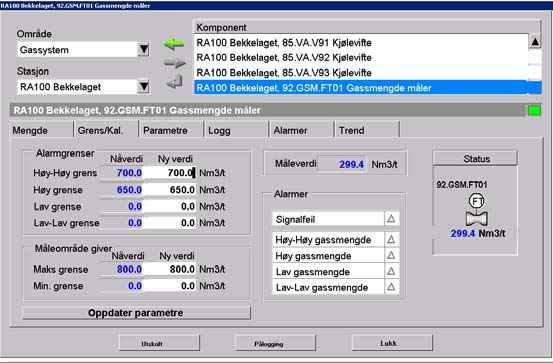The width and height of the screenshot is (553, 363).
Task: Switch to the Logg tab
Action: pos(237,130)
